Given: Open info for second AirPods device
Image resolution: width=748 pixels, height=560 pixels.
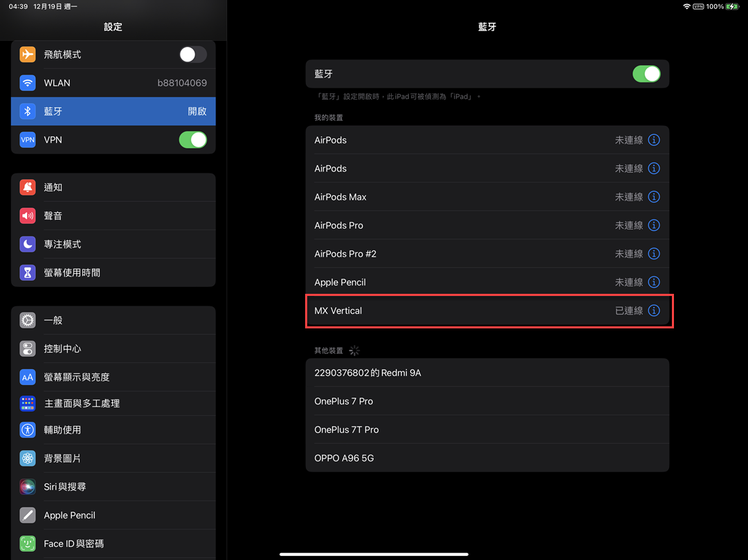Looking at the screenshot, I should 654,168.
